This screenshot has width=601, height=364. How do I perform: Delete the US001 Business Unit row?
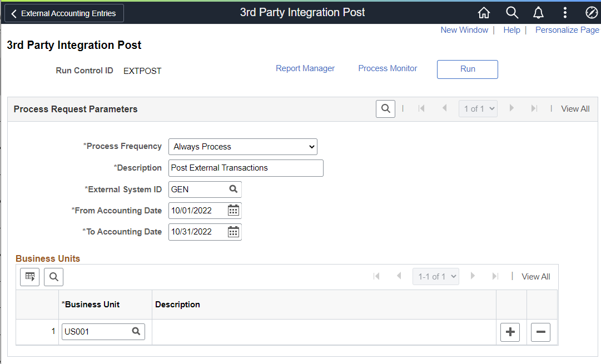(x=540, y=331)
